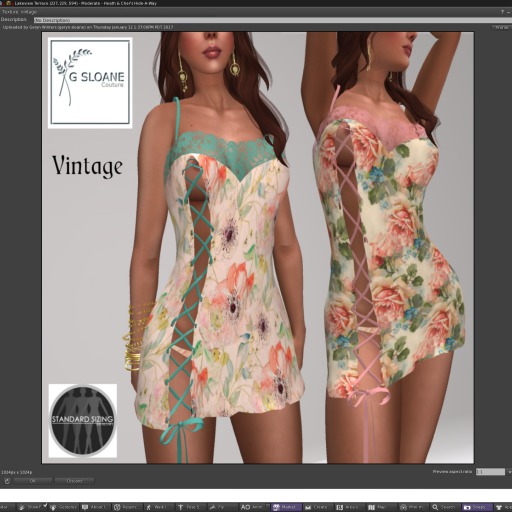Click the Profile button of uploader
Image resolution: width=512 pixels, height=512 pixels.
(x=501, y=27)
